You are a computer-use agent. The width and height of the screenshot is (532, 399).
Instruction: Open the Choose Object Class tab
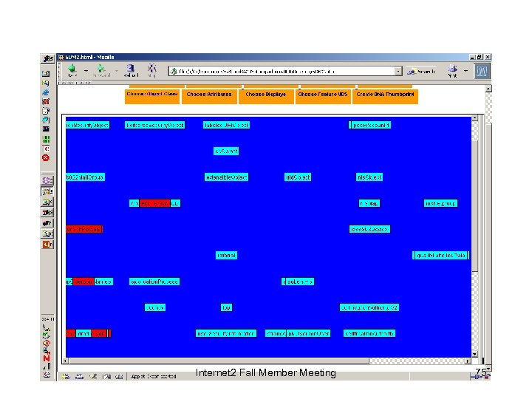point(152,96)
